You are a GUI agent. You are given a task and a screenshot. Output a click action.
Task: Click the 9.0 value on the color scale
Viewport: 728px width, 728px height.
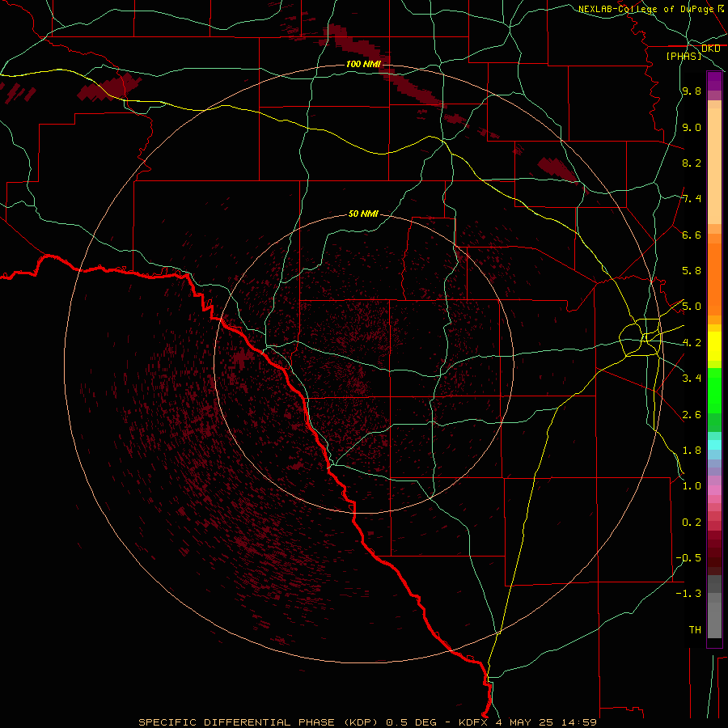click(692, 128)
